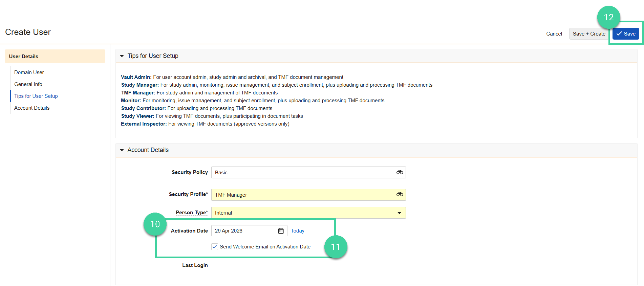Select the 'Study Contributor:' tip text
The height and width of the screenshot is (286, 644).
[x=144, y=108]
